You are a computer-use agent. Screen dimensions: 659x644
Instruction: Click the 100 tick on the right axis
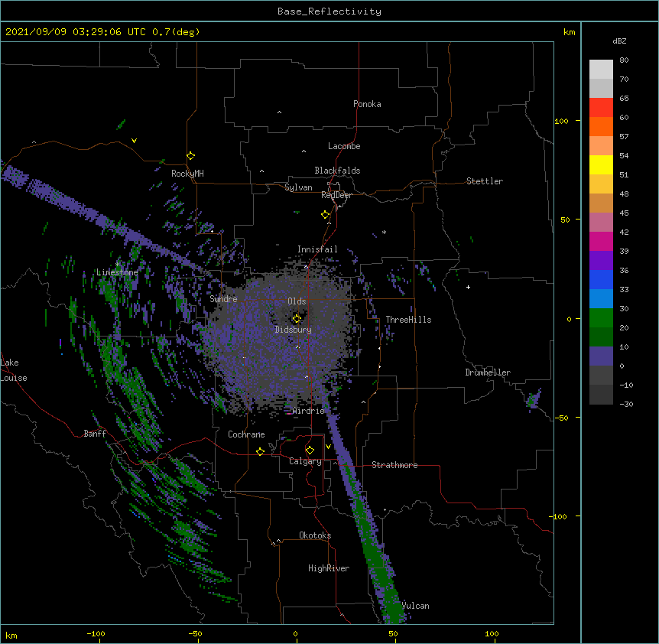click(561, 121)
